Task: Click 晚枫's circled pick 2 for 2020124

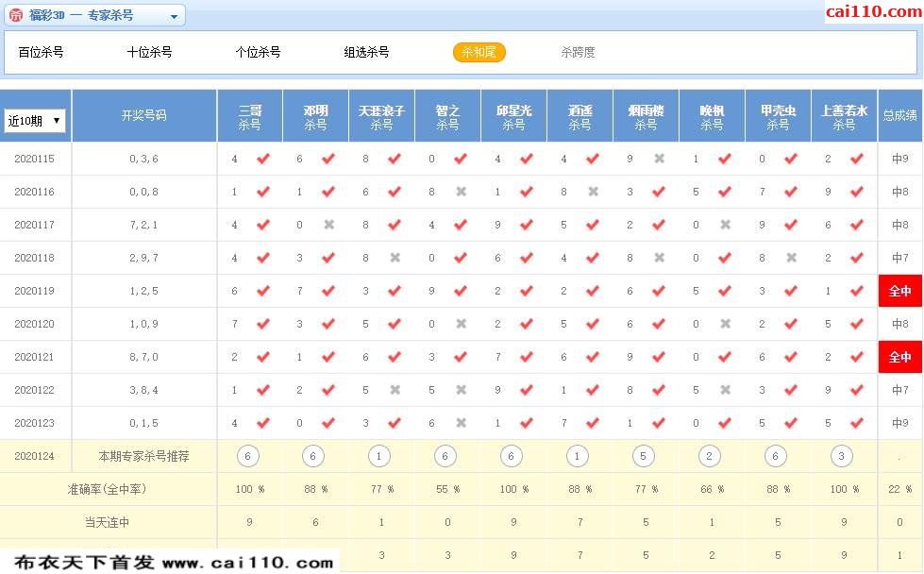Action: pos(709,456)
